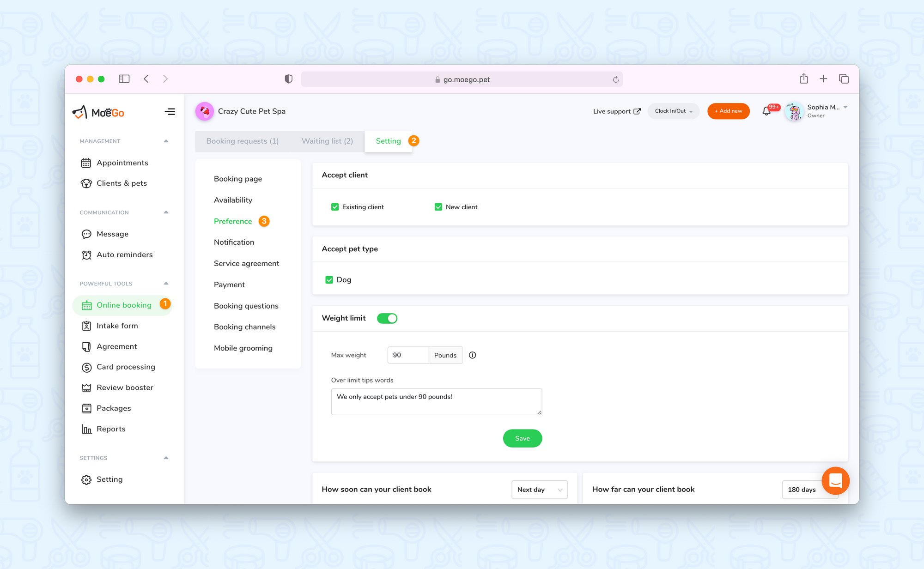Click Sophia M. profile avatar
The height and width of the screenshot is (569, 924).
(794, 111)
